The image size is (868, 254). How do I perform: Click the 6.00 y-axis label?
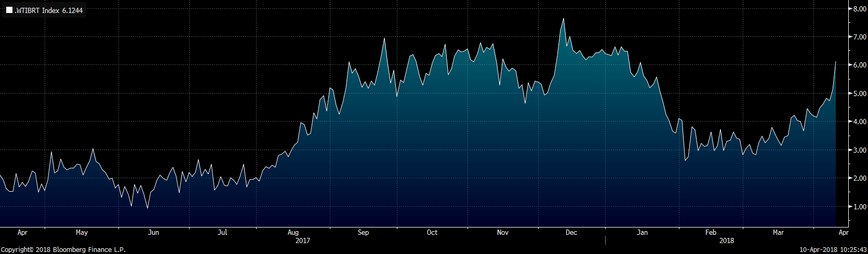859,65
